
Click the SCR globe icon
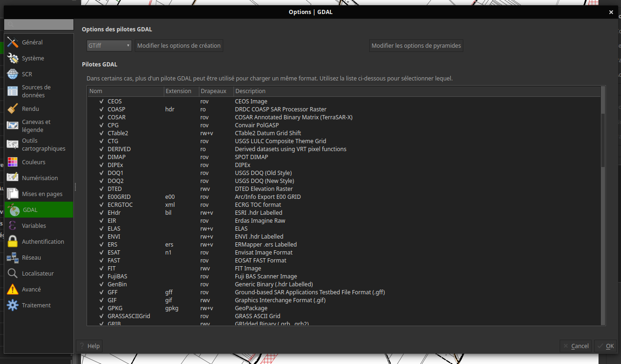[13, 74]
